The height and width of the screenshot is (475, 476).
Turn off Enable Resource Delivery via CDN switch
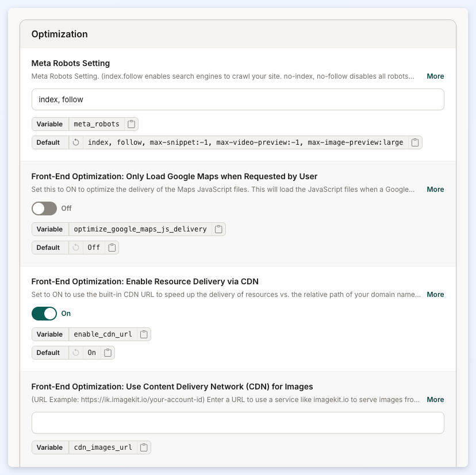pos(44,314)
